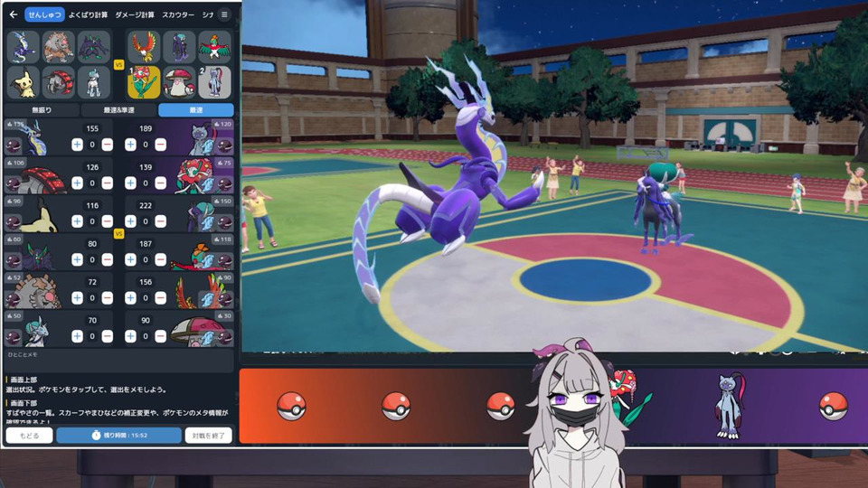The image size is (868, 488).
Task: Switch speed mode to 最速&準速
Action: (119, 110)
